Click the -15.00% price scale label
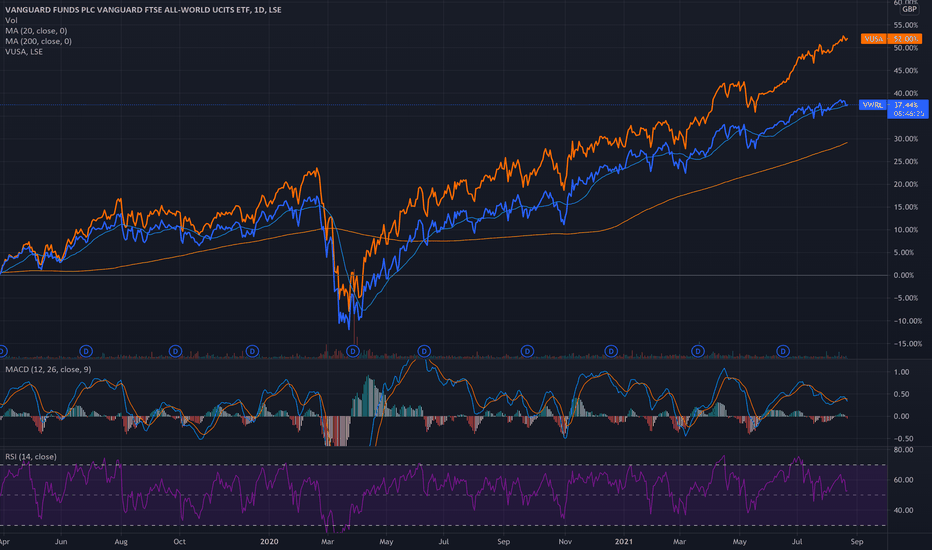The width and height of the screenshot is (932, 550). pos(908,344)
